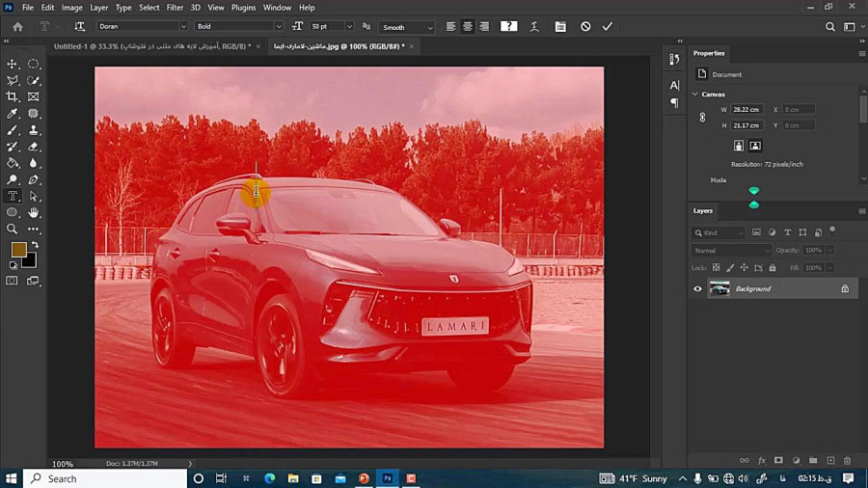Select the Move tool
The width and height of the screenshot is (868, 488).
pos(12,65)
